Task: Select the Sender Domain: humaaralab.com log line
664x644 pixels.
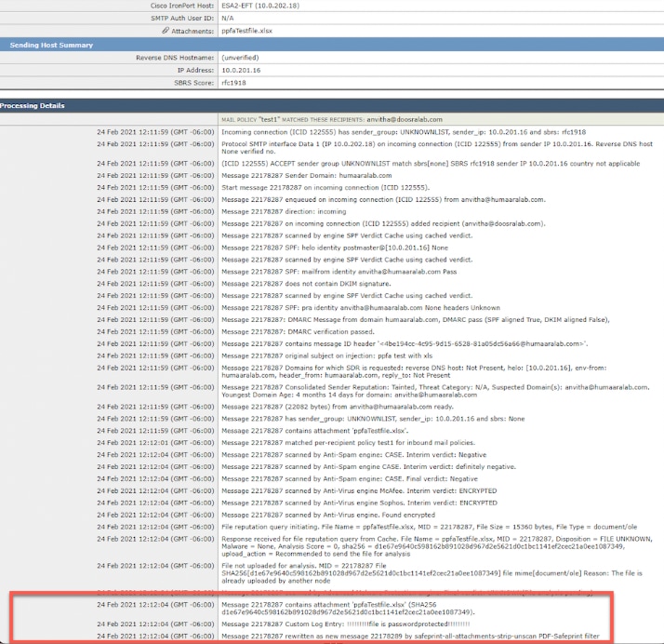Action: pyautogui.click(x=307, y=175)
